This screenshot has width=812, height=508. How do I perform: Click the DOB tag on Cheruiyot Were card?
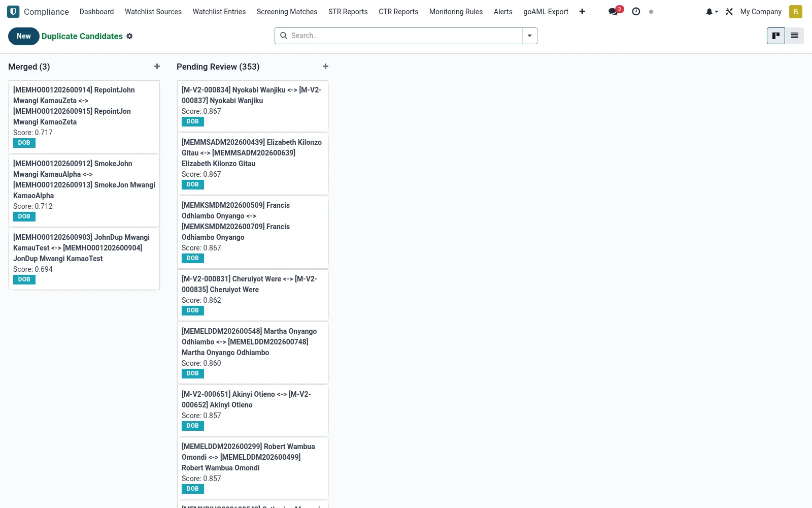(193, 310)
